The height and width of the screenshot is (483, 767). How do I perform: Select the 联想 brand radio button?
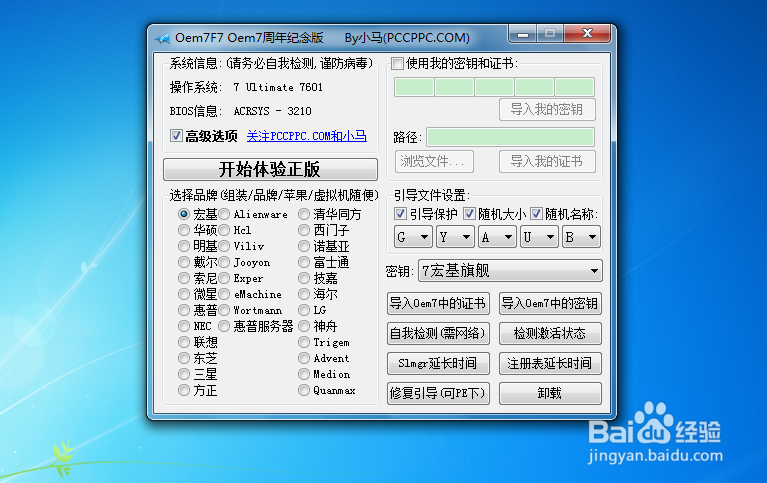(184, 342)
